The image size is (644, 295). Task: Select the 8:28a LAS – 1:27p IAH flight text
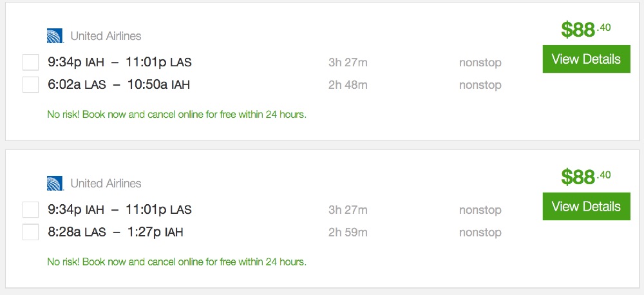click(x=115, y=232)
